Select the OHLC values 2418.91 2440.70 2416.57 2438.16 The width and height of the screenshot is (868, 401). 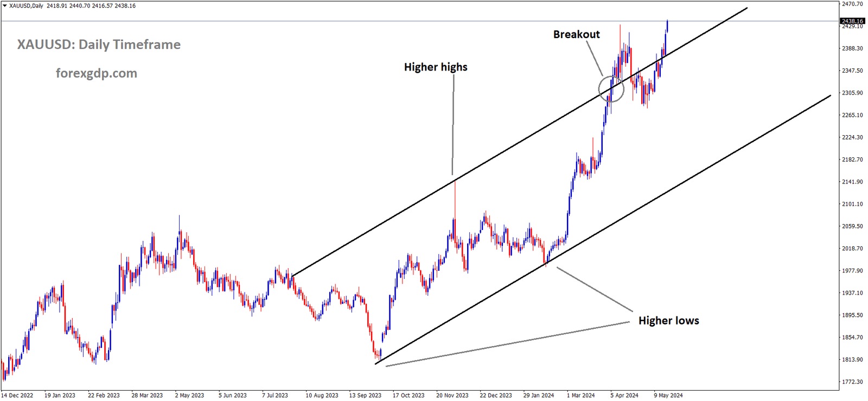tap(91, 6)
